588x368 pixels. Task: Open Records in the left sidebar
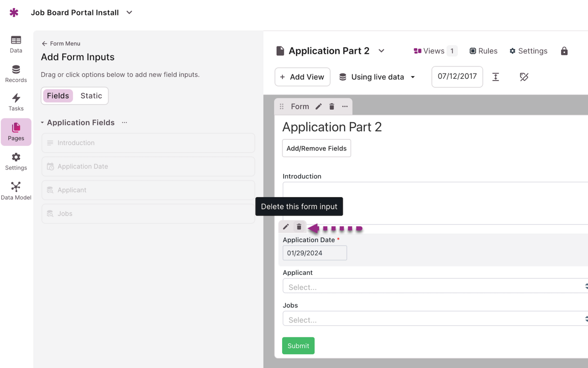click(x=16, y=74)
